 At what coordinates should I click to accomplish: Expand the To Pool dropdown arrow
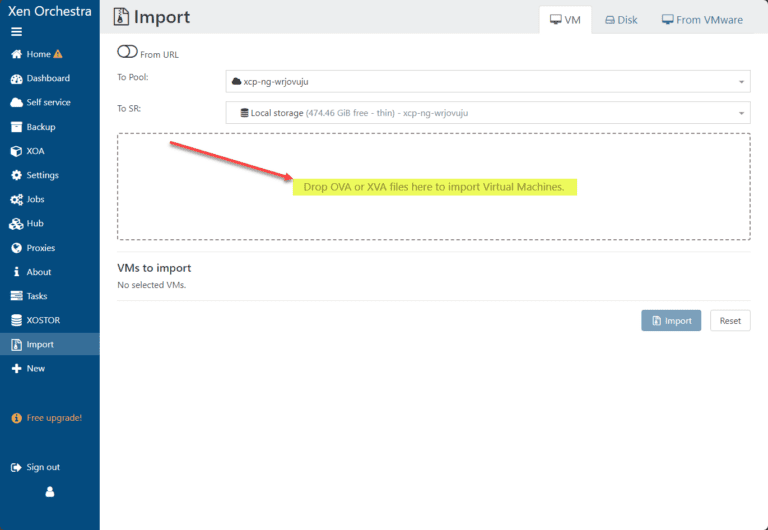742,82
